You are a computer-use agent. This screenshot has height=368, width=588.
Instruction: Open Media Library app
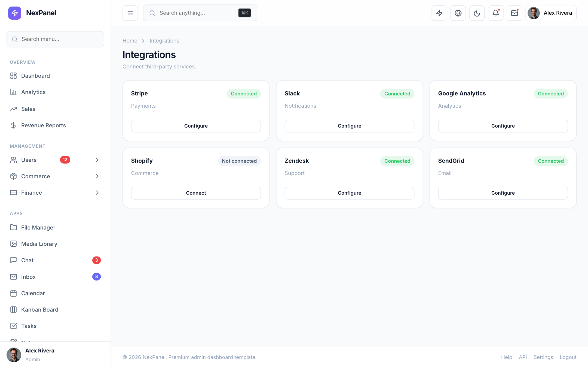(55, 244)
